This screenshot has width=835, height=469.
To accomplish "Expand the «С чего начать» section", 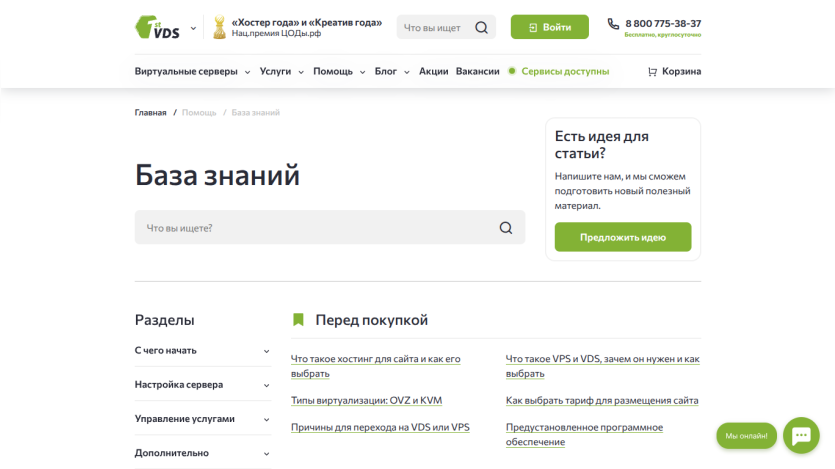I will tap(202, 350).
